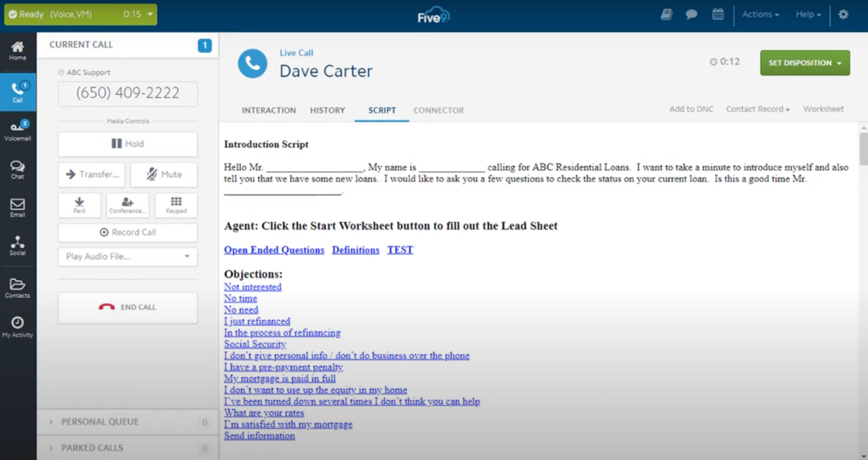Open 'I've been turned down several times' link
This screenshot has width=868, height=460.
[352, 401]
